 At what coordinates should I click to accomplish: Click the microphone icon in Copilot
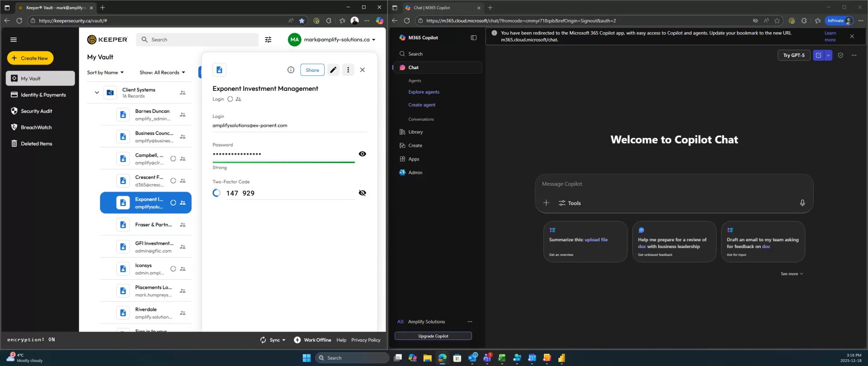pos(802,203)
